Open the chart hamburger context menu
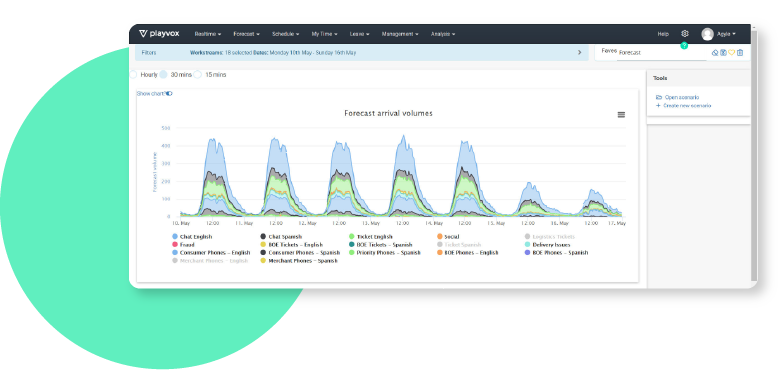Image resolution: width=782 pixels, height=385 pixels. 621,115
